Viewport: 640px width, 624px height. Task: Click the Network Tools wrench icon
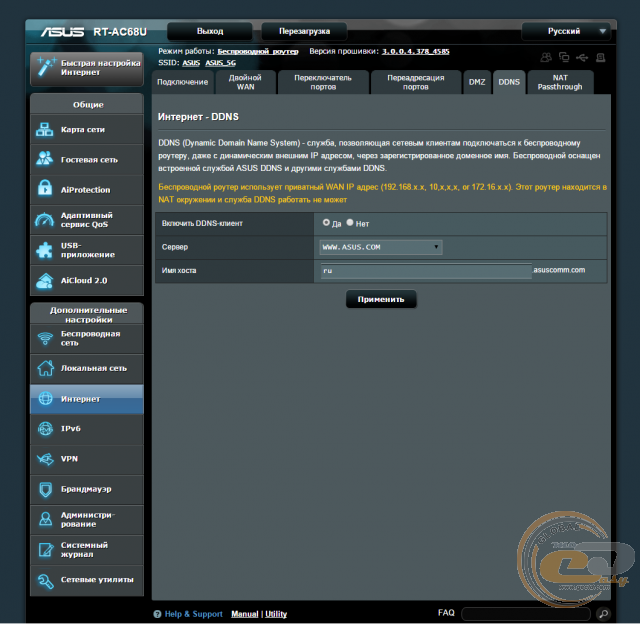(x=45, y=580)
